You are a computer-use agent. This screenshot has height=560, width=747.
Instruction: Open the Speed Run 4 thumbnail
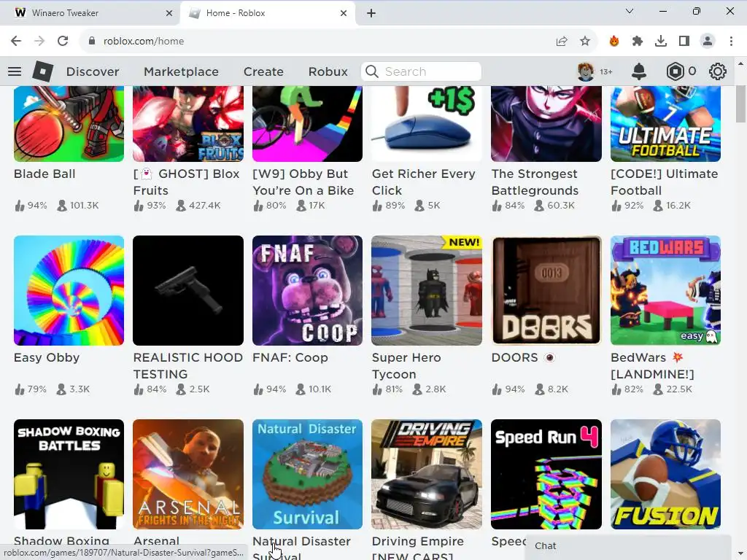click(x=546, y=474)
